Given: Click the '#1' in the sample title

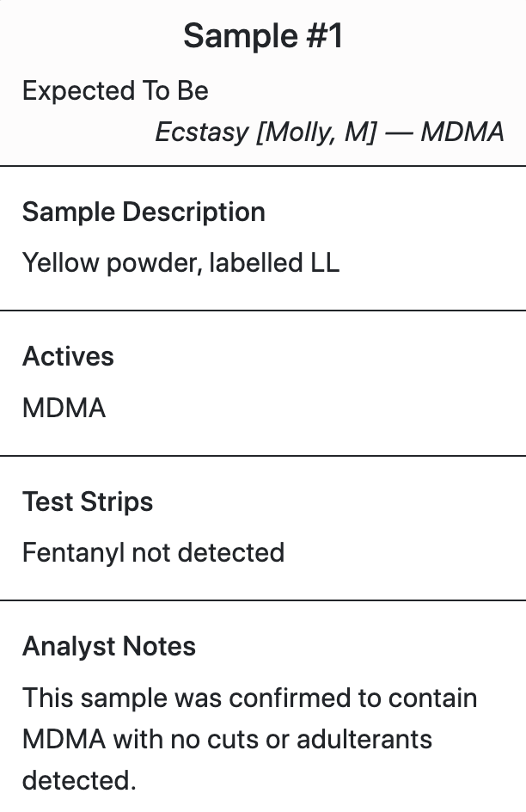Looking at the screenshot, I should [324, 36].
